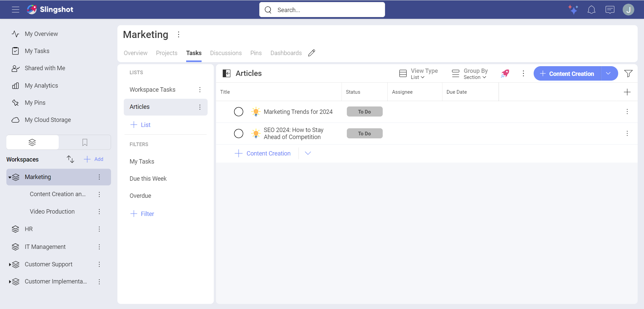Select the workspaces layers view toggle
The image size is (644, 309).
pyautogui.click(x=32, y=142)
